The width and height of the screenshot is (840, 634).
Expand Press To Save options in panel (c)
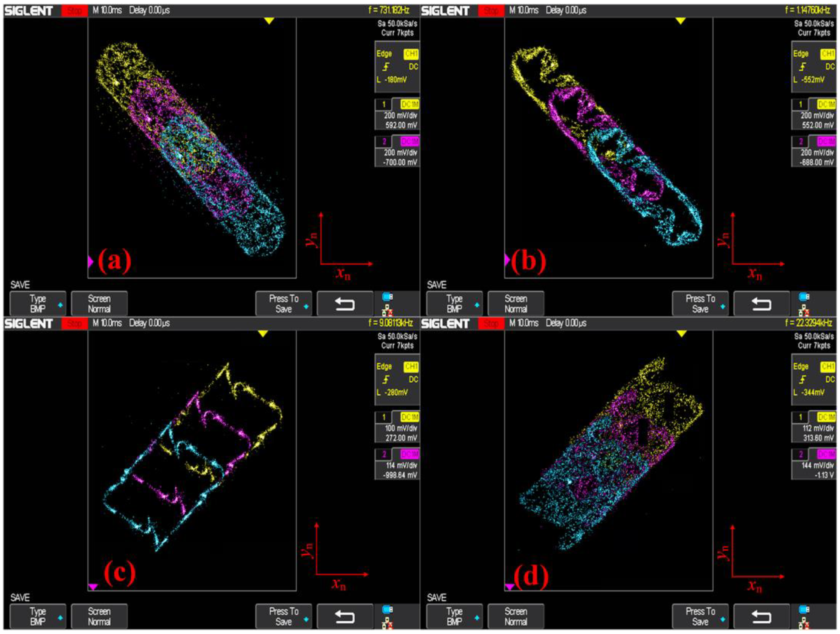pos(284,616)
